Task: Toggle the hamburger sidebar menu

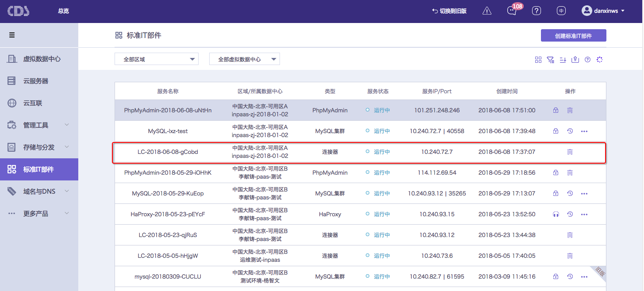Action: click(x=12, y=35)
